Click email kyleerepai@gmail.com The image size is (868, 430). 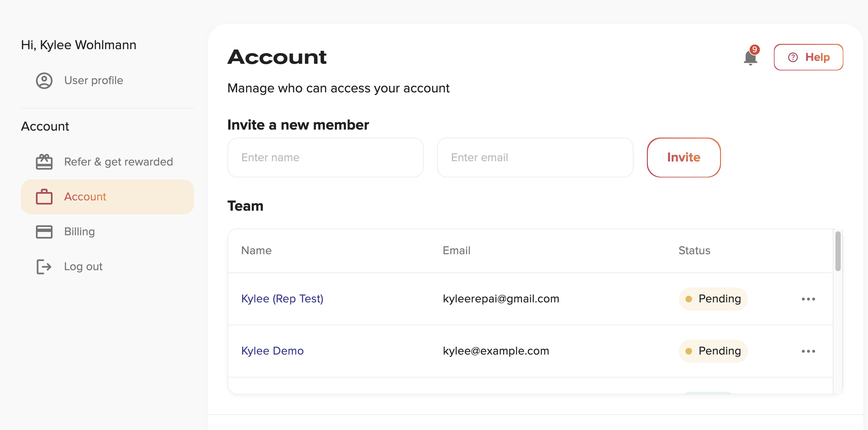coord(501,299)
